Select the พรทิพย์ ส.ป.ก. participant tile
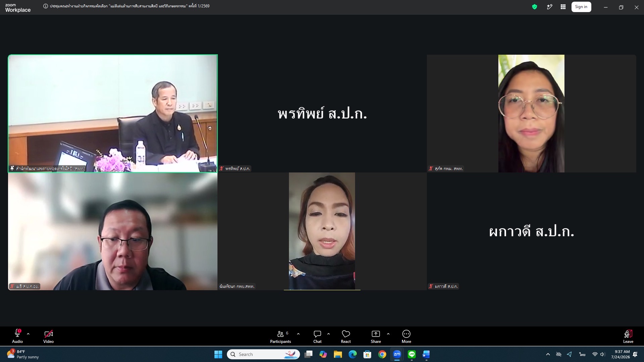This screenshot has height=362, width=644. click(322, 113)
